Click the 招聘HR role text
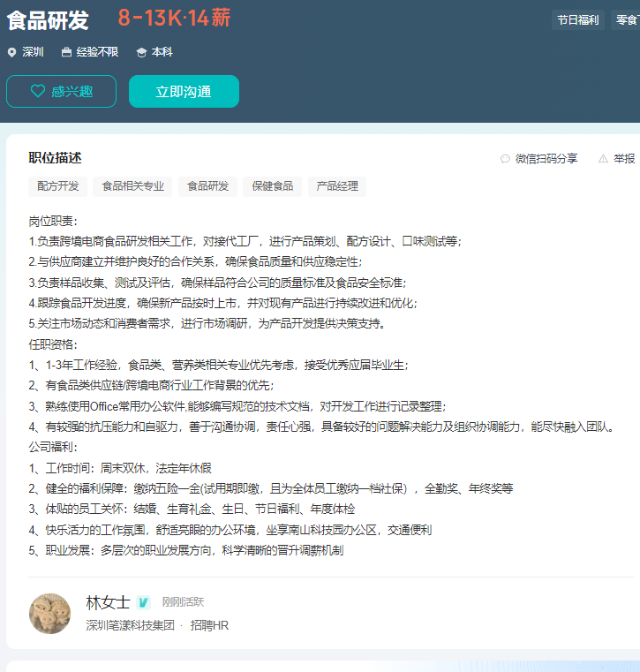The height and width of the screenshot is (672, 640). coord(209,625)
